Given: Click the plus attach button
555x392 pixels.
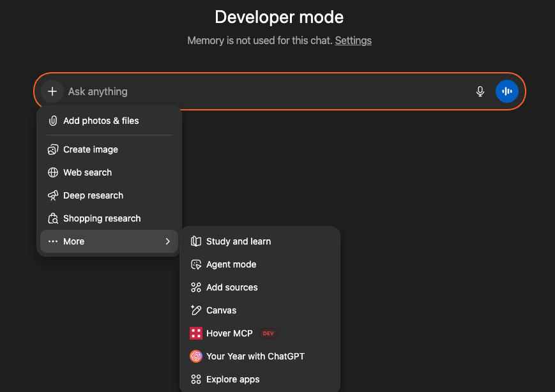Looking at the screenshot, I should click(52, 91).
